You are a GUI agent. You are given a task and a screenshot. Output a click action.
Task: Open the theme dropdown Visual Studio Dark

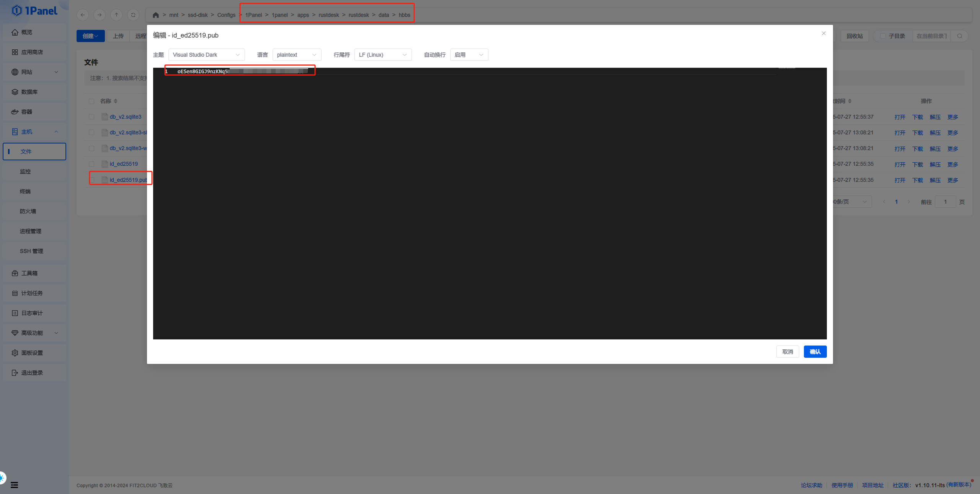click(x=206, y=55)
